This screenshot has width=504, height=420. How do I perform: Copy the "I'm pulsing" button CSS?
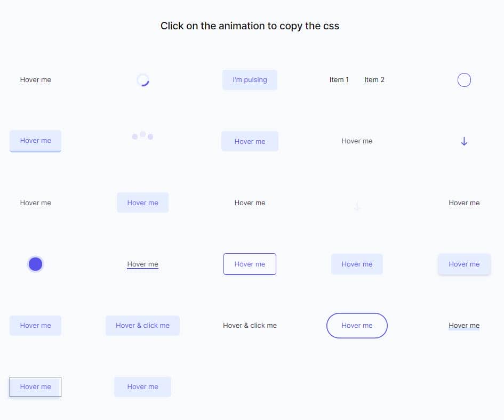point(250,80)
